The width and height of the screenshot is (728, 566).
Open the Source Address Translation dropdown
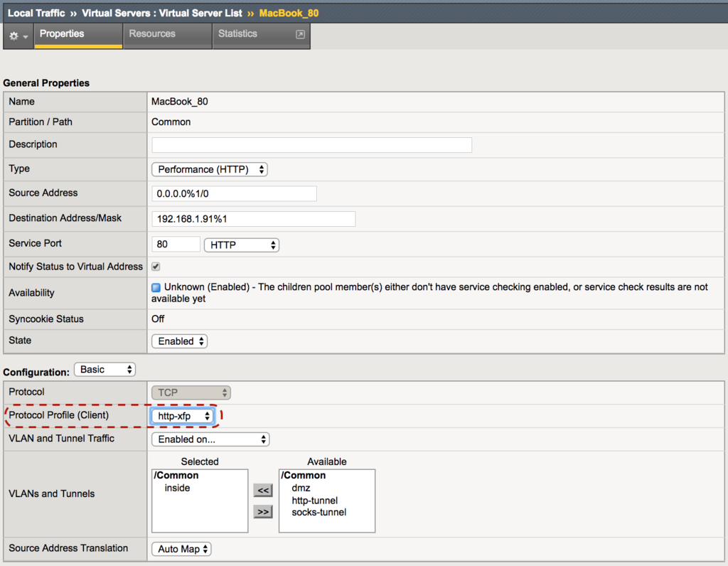(x=181, y=548)
